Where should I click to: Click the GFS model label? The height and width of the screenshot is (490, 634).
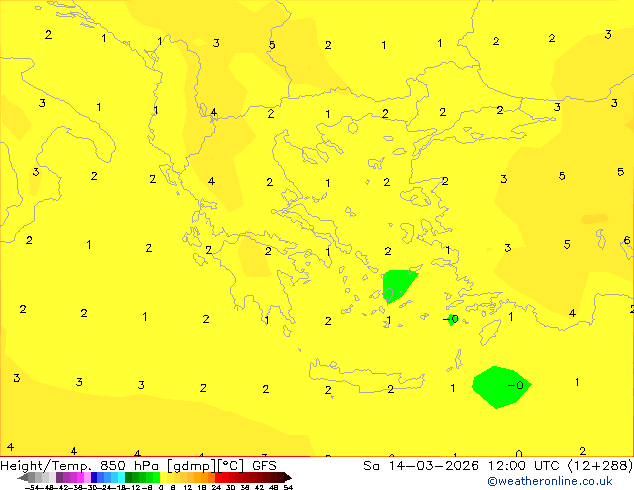(x=264, y=466)
